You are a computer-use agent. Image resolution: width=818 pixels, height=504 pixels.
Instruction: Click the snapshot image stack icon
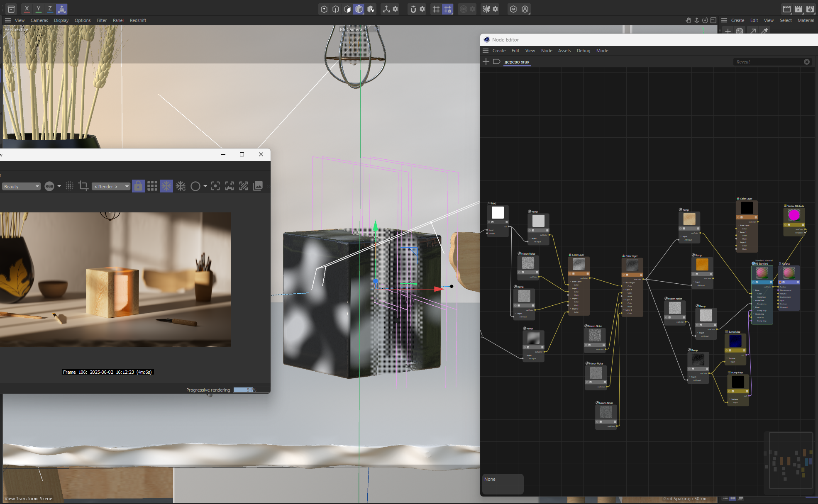point(258,186)
